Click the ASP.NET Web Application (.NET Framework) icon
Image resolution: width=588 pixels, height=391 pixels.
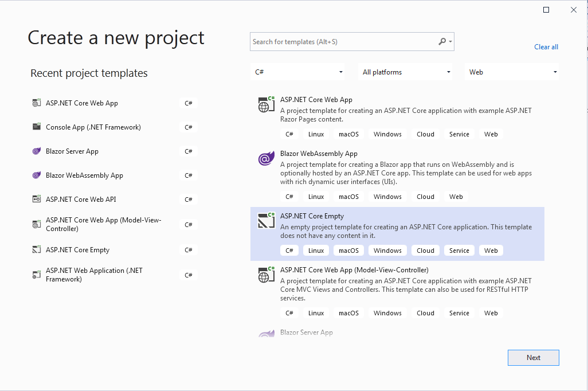pos(36,275)
